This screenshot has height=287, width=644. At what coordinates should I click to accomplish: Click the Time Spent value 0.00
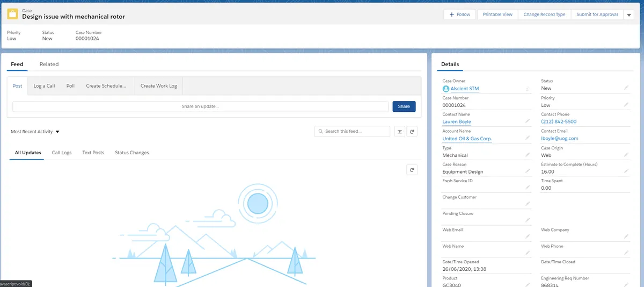coord(546,189)
